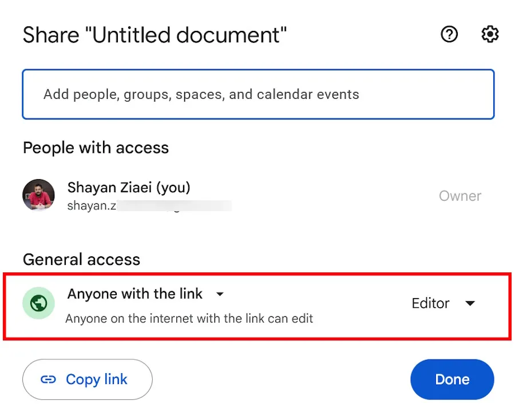Screen dimensions: 515x420
Task: Click the blue Done button
Action: [x=452, y=379]
